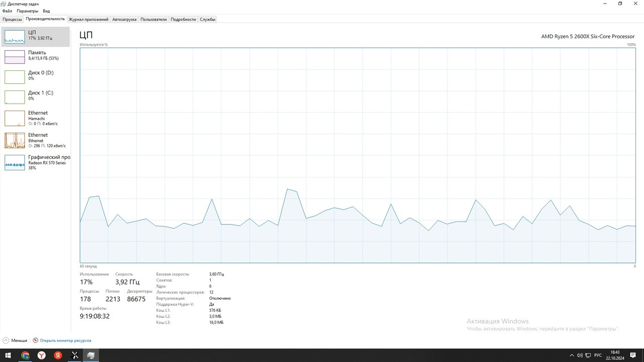Image resolution: width=644 pixels, height=362 pixels.
Task: Click the resource monitor icon beside link
Action: point(35,340)
